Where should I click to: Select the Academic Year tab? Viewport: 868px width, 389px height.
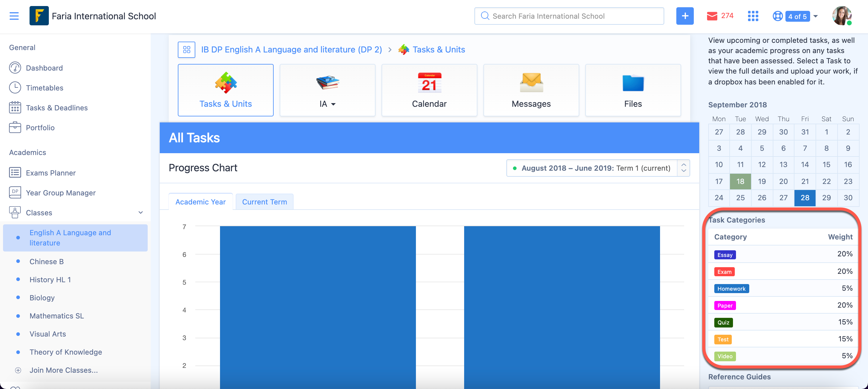click(x=200, y=201)
